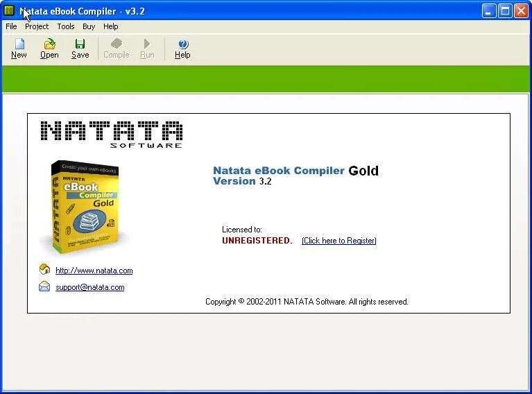Click the UNREGISTERED license text

257,241
